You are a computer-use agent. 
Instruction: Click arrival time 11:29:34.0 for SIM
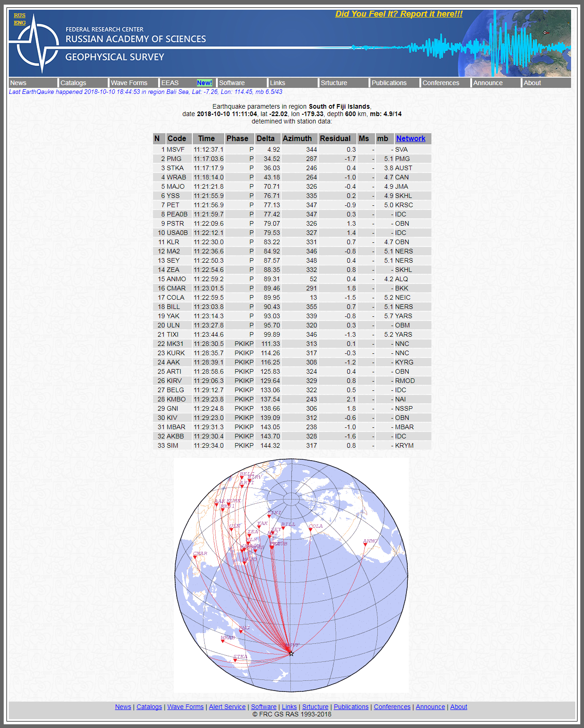pos(209,445)
